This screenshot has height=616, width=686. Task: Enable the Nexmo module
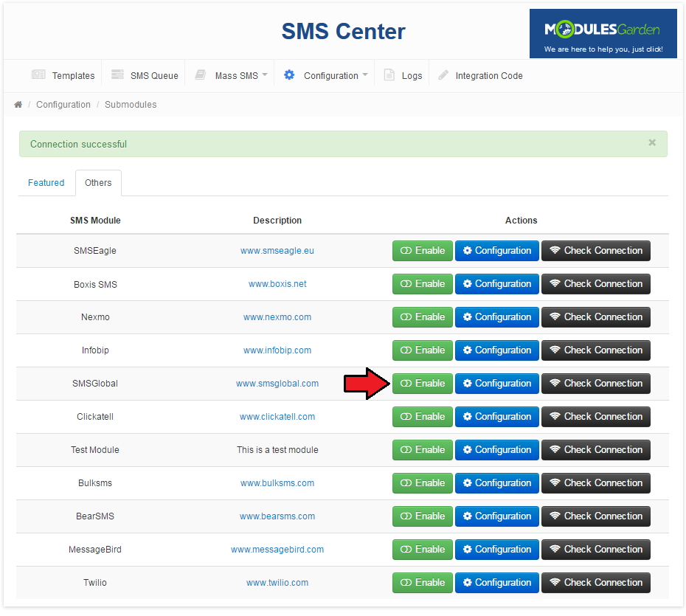point(422,317)
